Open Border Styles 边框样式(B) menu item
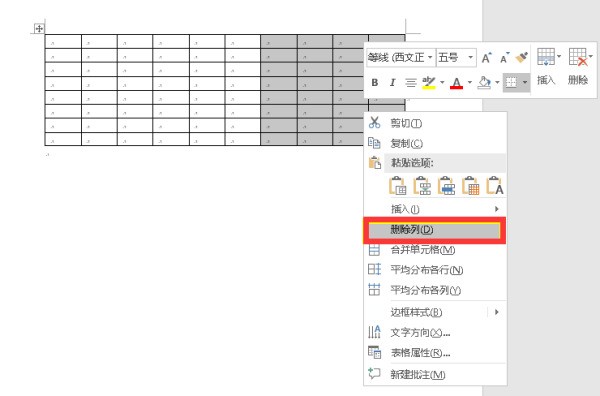 (x=435, y=312)
